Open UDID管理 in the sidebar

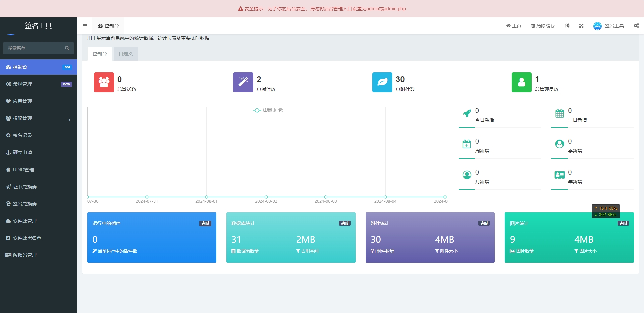tap(39, 170)
